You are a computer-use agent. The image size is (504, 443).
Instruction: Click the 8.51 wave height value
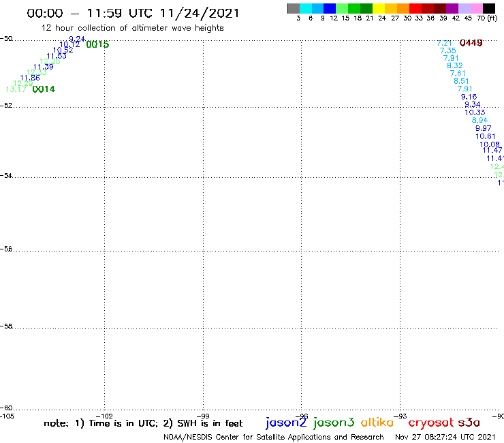(461, 81)
